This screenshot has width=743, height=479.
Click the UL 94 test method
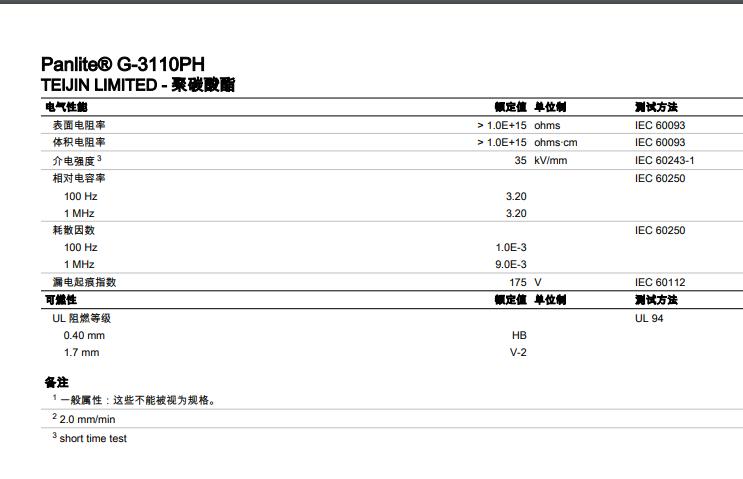648,318
